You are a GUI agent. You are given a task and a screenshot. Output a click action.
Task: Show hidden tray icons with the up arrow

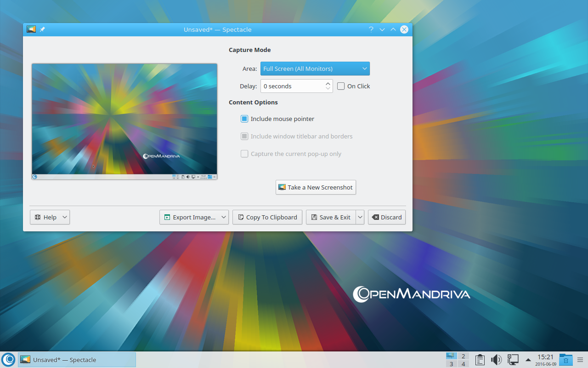coord(528,359)
